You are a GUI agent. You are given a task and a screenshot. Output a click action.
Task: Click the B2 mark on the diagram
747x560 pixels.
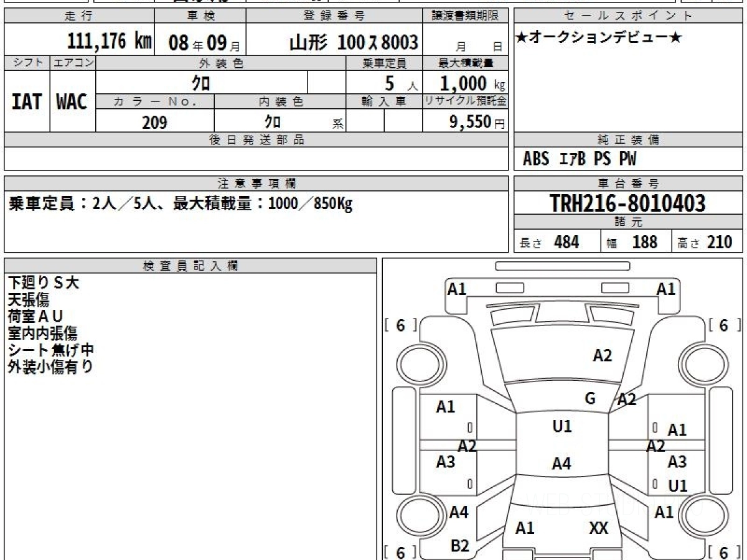coord(459,546)
